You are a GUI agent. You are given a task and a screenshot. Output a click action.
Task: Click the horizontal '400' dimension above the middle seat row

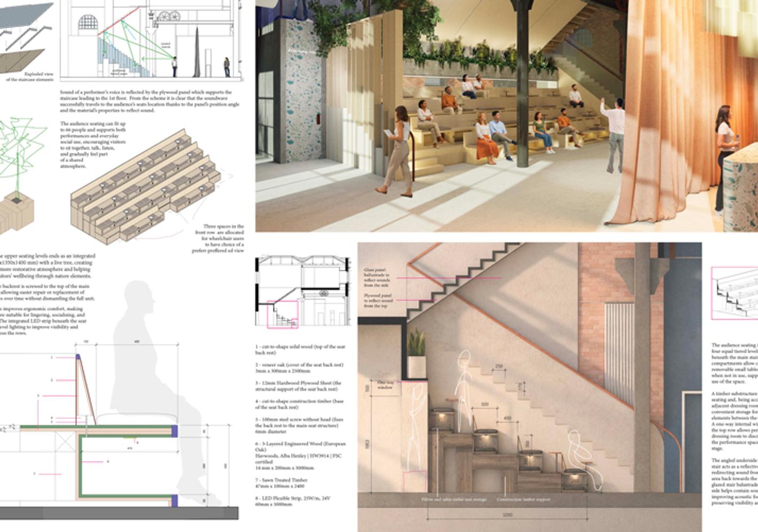pos(507,418)
